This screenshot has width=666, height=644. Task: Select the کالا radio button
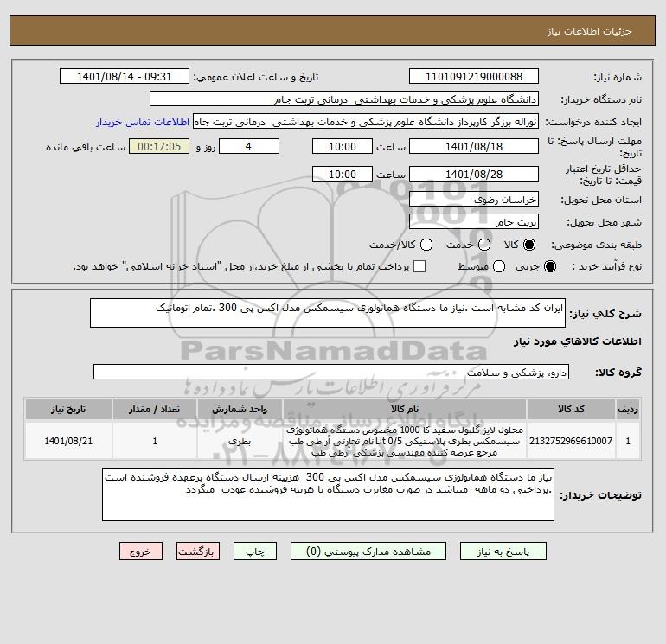(529, 245)
